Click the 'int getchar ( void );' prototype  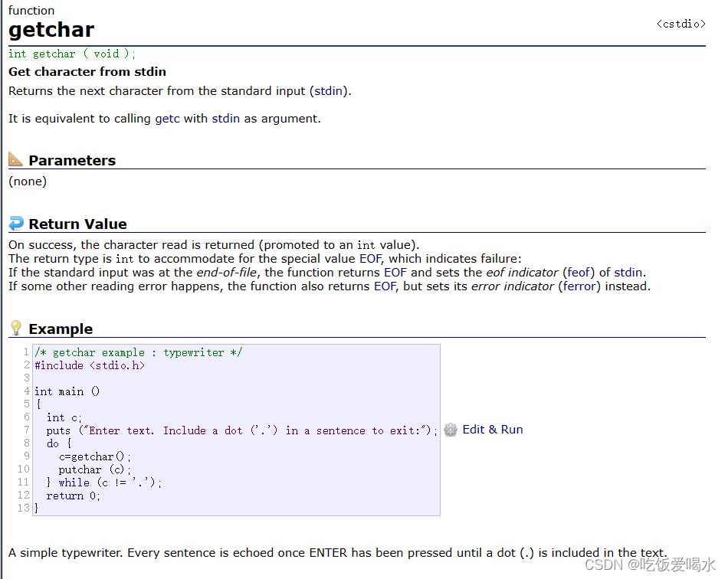click(72, 54)
